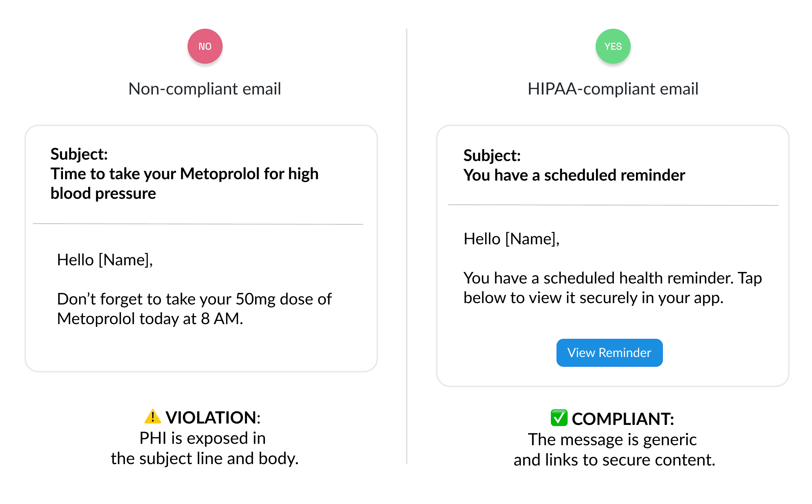812x504 pixels.
Task: Click "You have a scheduled reminder" subject
Action: click(574, 175)
